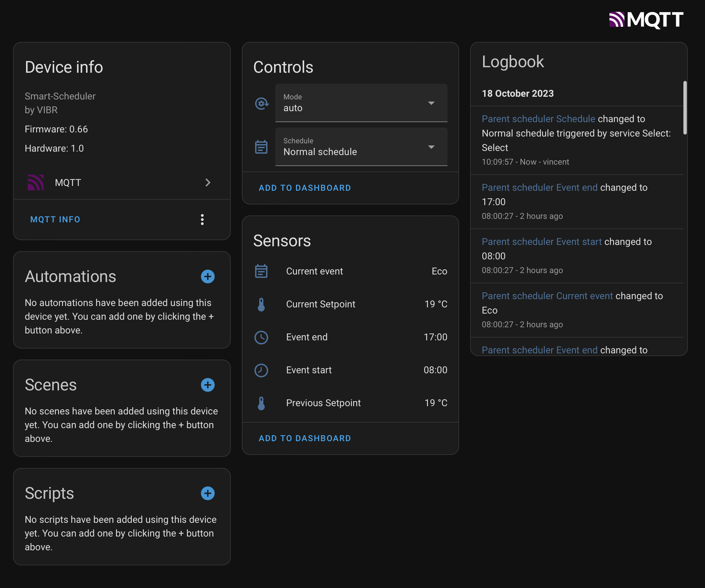Click the Event end clock icon
Viewport: 705px width, 588px height.
[x=261, y=337]
